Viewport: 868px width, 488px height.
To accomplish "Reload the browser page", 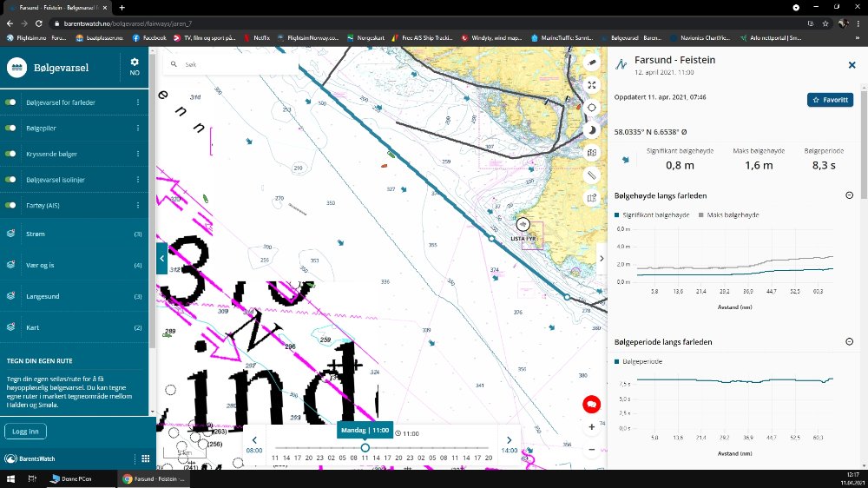I will [x=39, y=23].
